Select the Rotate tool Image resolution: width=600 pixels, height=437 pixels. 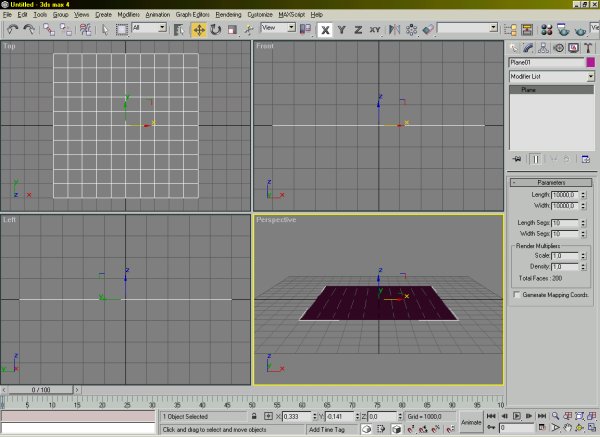(215, 30)
